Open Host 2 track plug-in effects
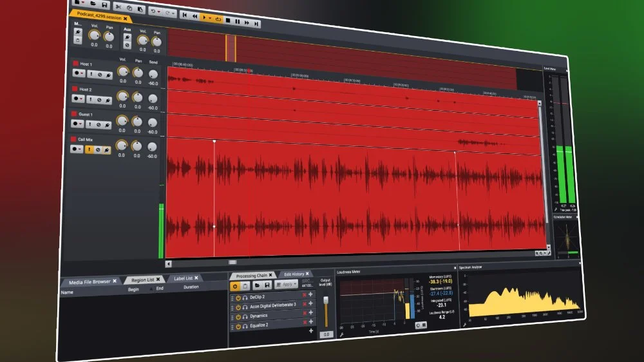Image resolution: width=644 pixels, height=362 pixels. point(108,100)
